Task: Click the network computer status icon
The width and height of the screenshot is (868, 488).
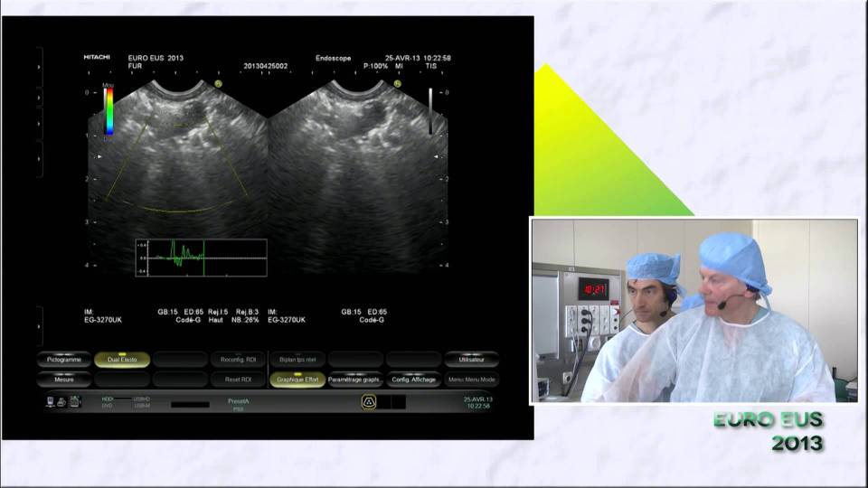Action: tap(51, 401)
